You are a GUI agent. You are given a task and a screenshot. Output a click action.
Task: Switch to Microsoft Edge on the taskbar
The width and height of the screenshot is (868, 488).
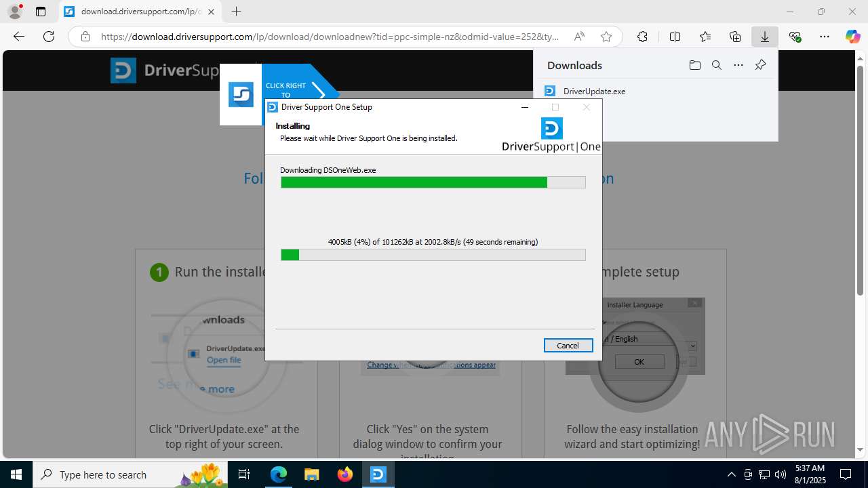[x=279, y=474]
